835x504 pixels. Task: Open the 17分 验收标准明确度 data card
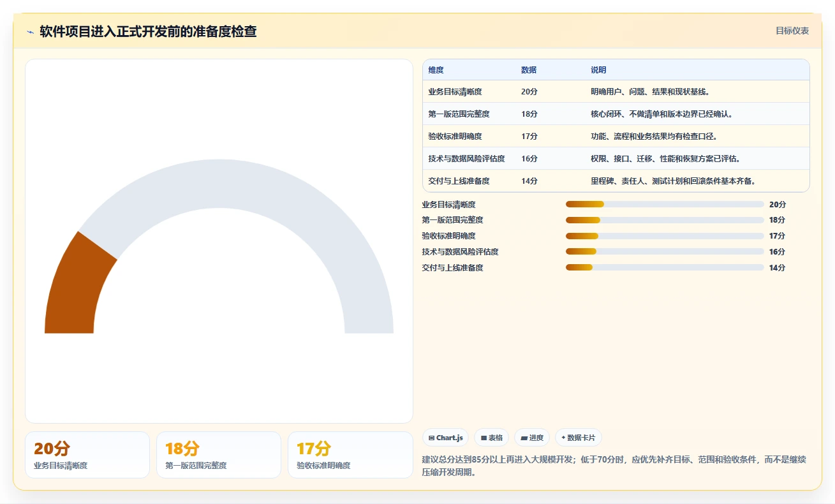point(350,455)
